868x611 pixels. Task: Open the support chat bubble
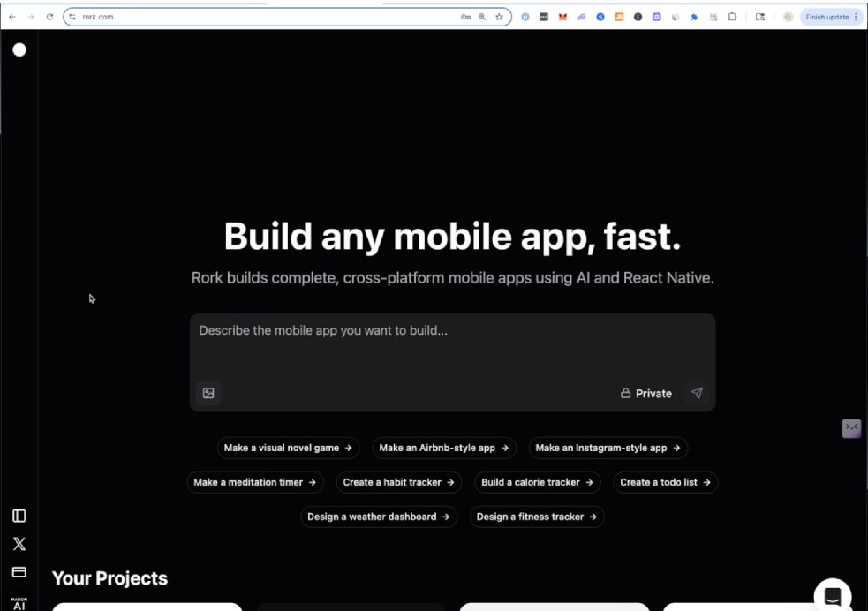tap(832, 595)
